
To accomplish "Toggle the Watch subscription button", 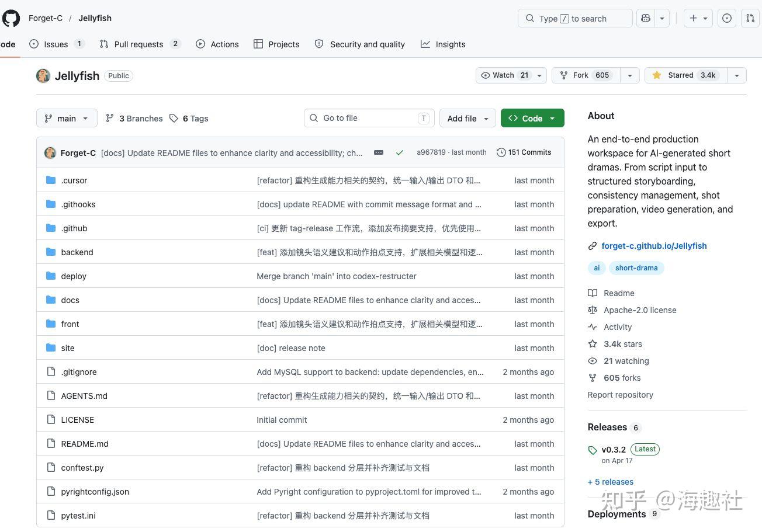I will click(x=512, y=75).
